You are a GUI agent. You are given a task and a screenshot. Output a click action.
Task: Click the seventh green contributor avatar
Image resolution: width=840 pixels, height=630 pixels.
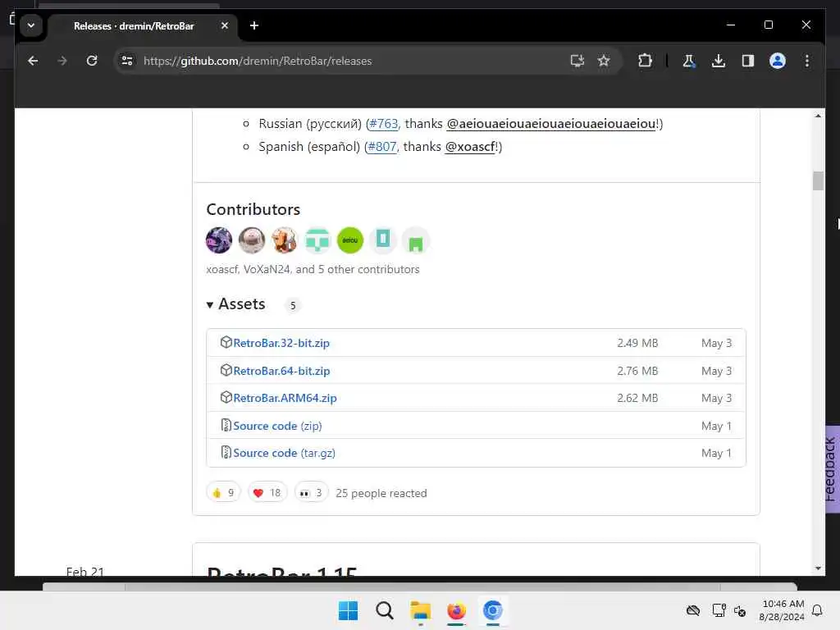click(416, 240)
